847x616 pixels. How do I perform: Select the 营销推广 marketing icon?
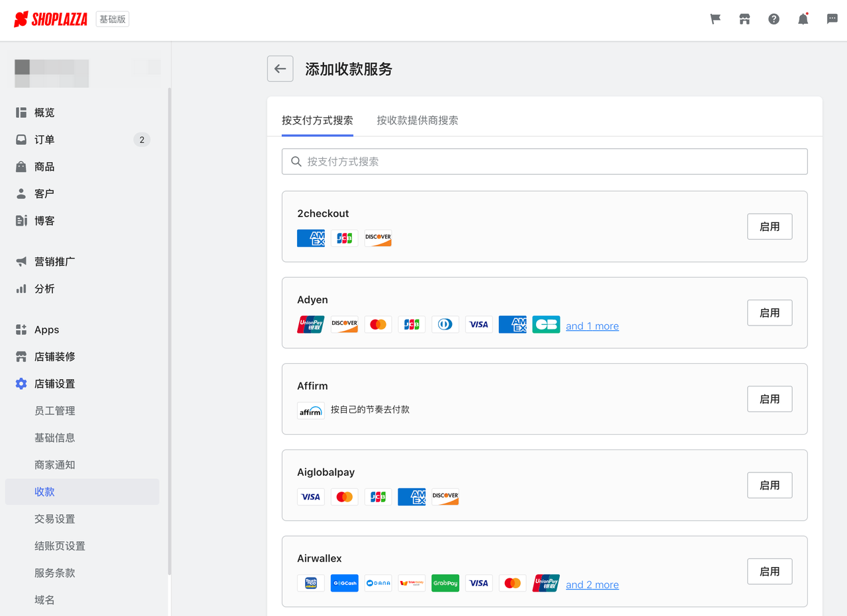(21, 261)
